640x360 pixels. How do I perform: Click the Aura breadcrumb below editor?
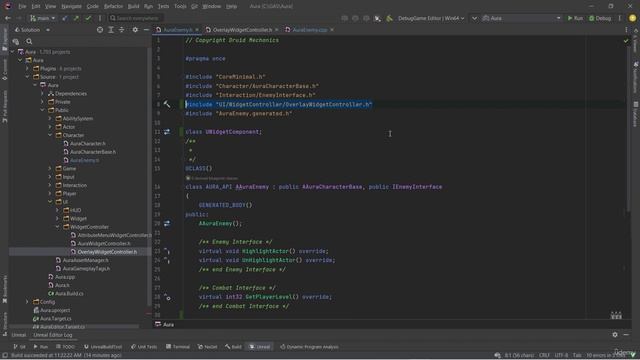point(165,325)
